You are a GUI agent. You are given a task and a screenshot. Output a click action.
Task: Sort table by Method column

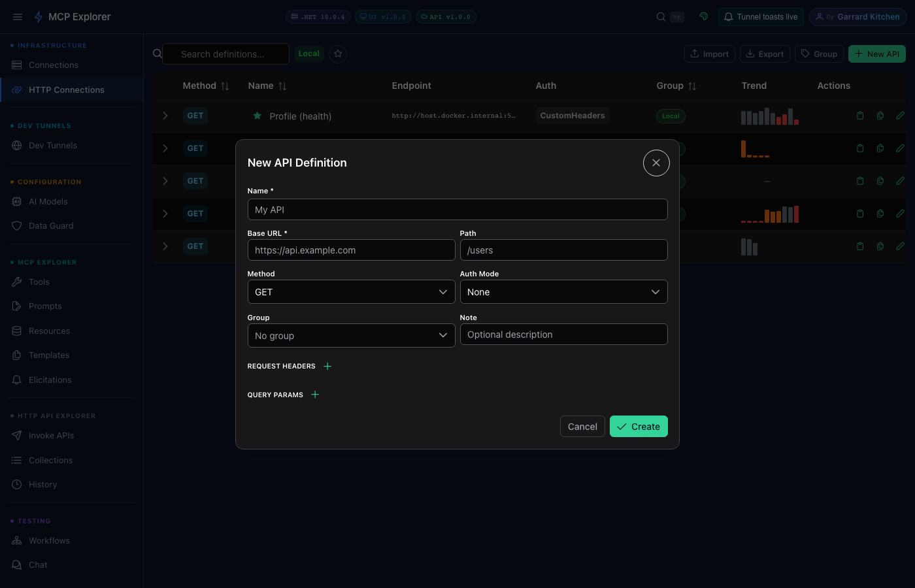(x=225, y=86)
